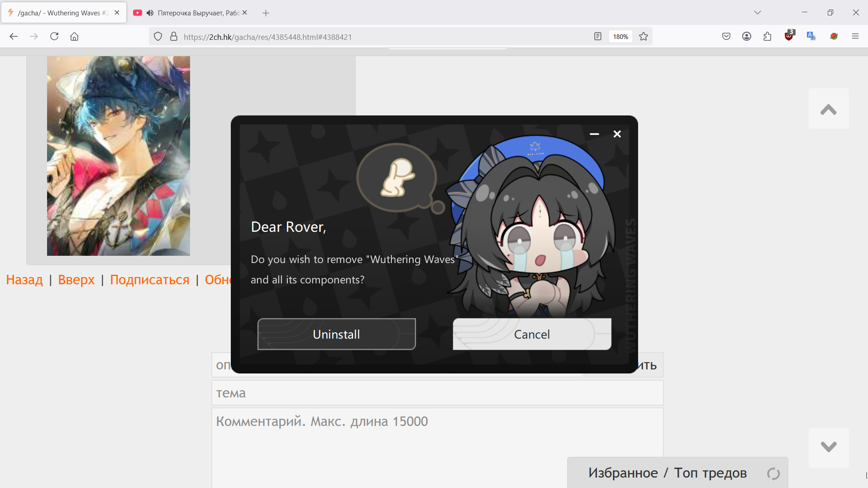
Task: Close the /gacha/ Wuthering Waves tab
Action: point(117,13)
